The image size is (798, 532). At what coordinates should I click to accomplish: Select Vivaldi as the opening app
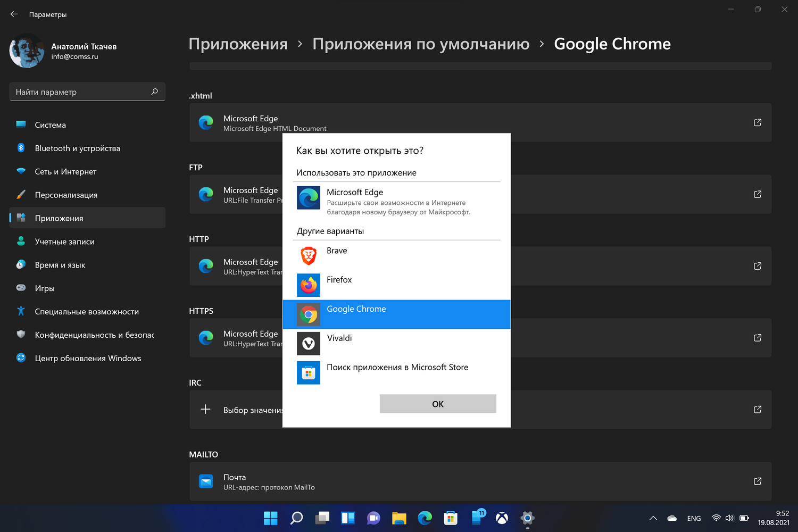(396, 344)
